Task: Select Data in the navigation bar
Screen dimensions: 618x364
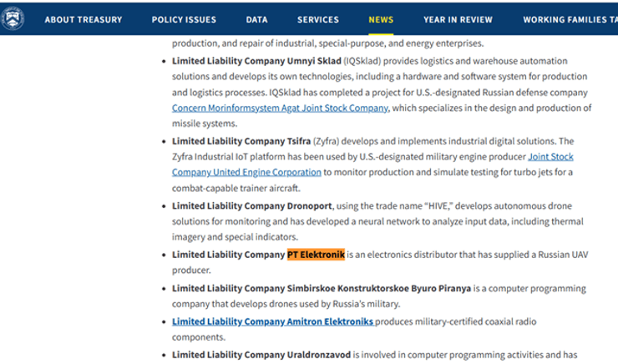Action: click(257, 19)
